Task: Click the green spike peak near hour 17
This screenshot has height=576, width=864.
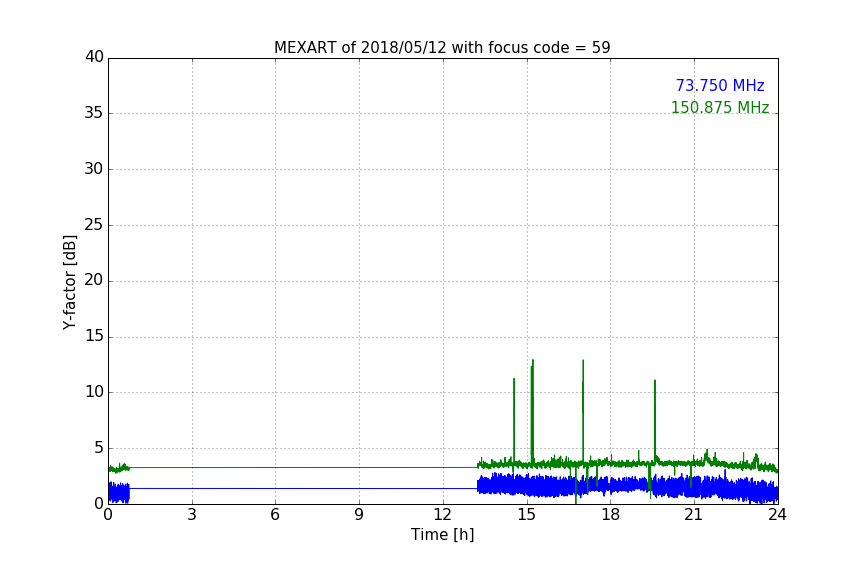Action: pyautogui.click(x=583, y=361)
